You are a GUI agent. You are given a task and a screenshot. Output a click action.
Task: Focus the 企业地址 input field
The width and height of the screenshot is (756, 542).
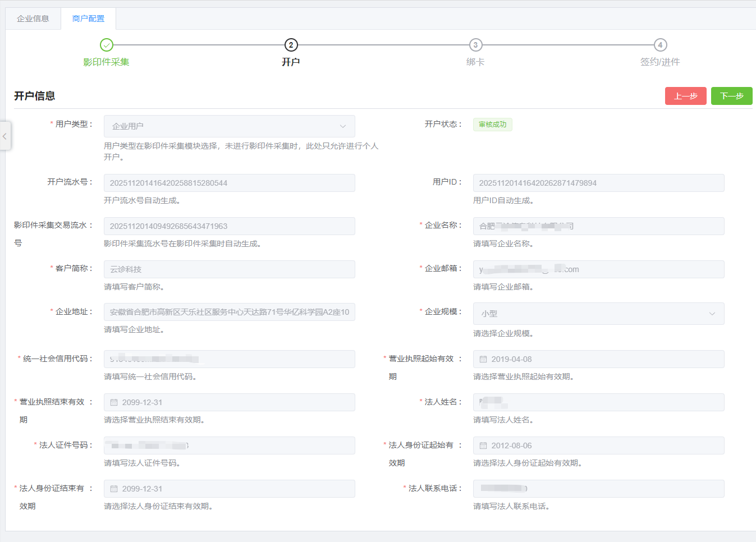229,312
